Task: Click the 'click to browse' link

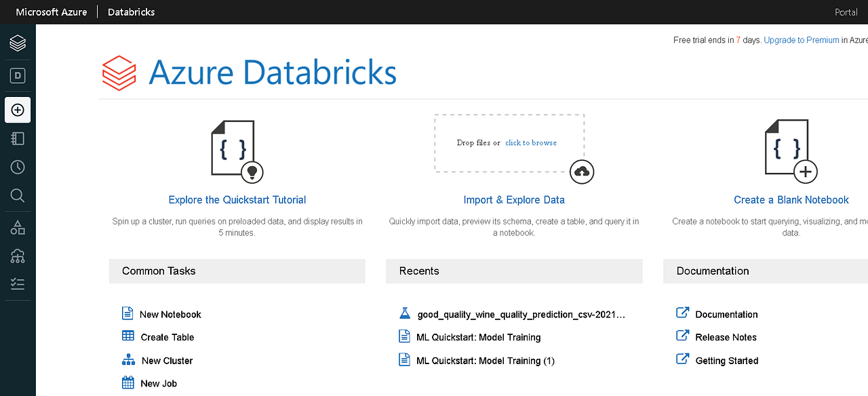Action: click(x=531, y=143)
